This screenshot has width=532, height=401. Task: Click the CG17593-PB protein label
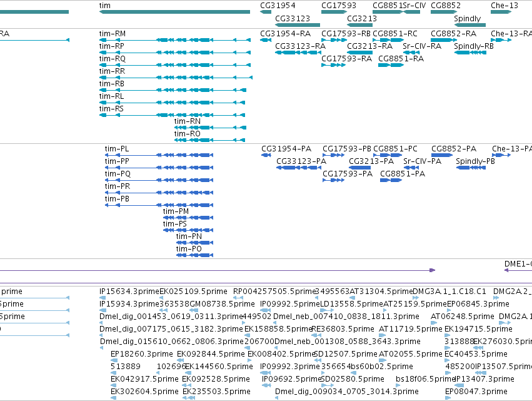click(x=347, y=149)
